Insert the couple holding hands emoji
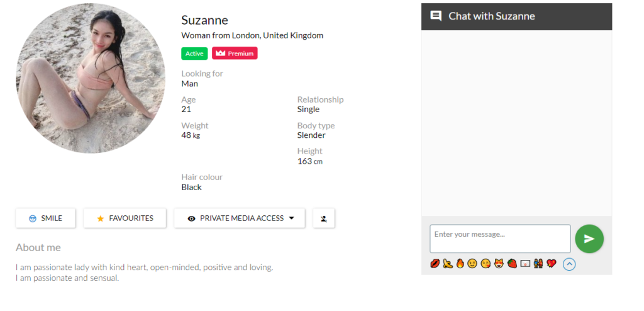This screenshot has width=644, height=311. click(x=538, y=264)
